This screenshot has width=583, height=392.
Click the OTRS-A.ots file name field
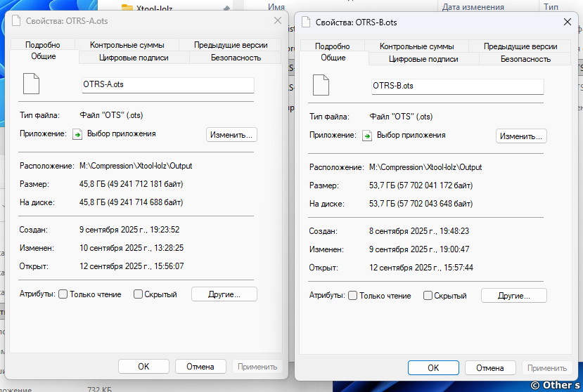pyautogui.click(x=167, y=84)
